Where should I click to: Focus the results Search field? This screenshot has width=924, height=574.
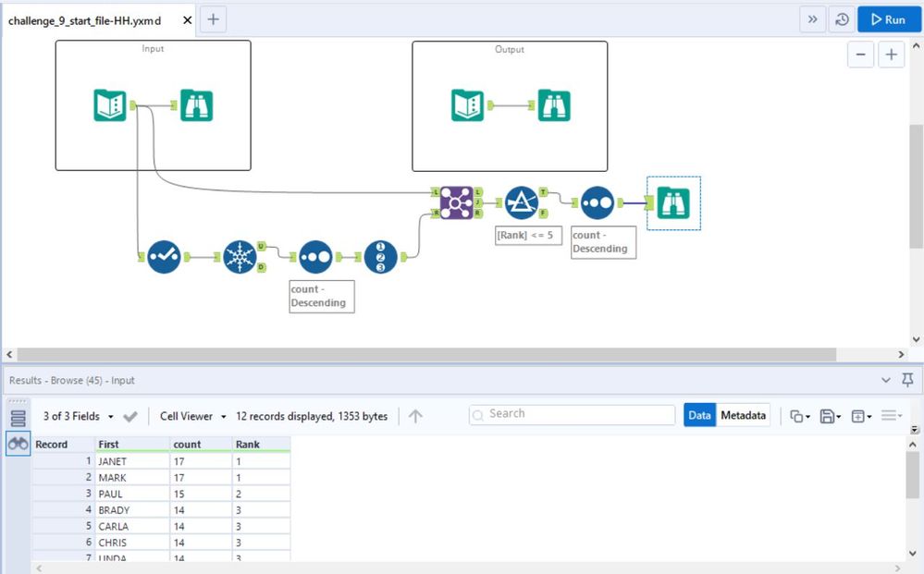tap(572, 414)
